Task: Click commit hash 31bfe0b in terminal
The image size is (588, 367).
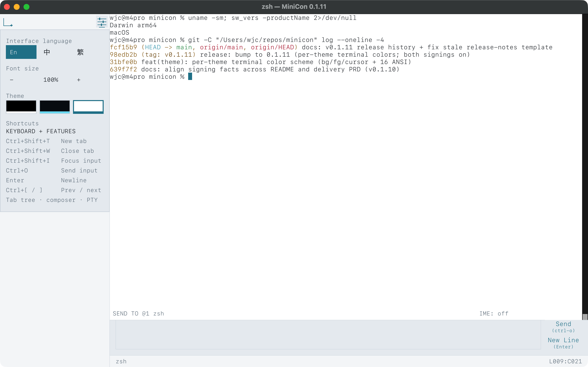Action: coord(123,62)
